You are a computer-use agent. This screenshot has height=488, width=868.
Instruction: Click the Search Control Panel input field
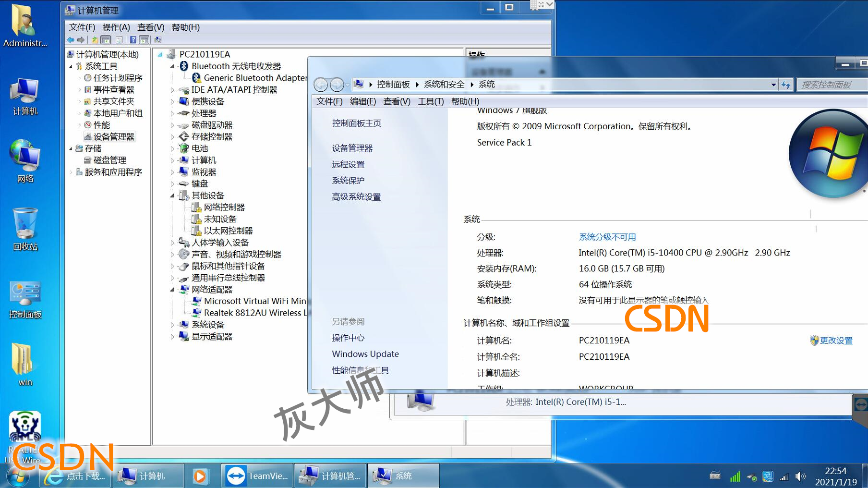pyautogui.click(x=833, y=85)
